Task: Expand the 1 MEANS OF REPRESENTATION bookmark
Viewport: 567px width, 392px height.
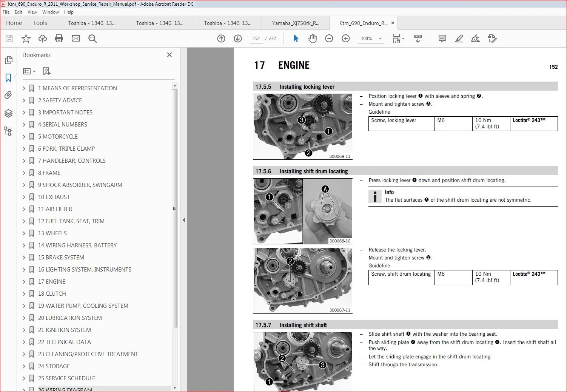Action: point(24,88)
